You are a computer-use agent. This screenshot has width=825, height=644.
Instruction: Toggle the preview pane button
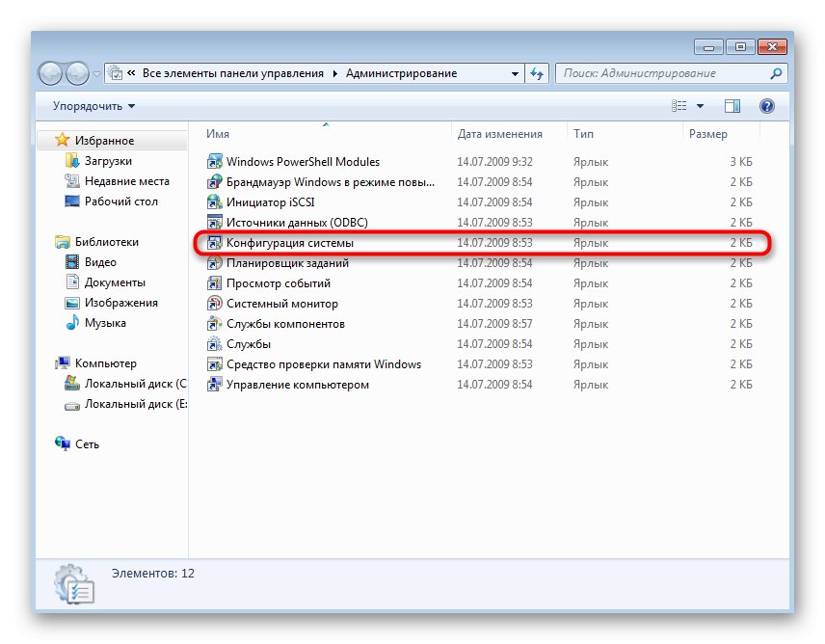[x=732, y=106]
